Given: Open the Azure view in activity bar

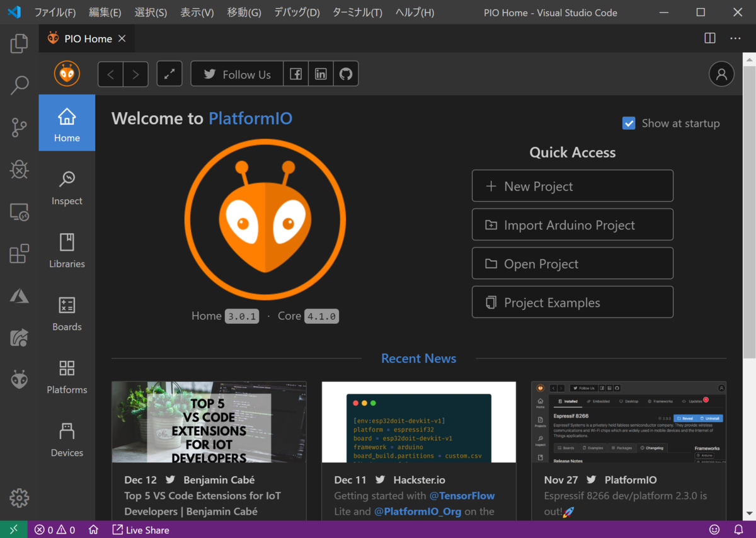Looking at the screenshot, I should 20,295.
